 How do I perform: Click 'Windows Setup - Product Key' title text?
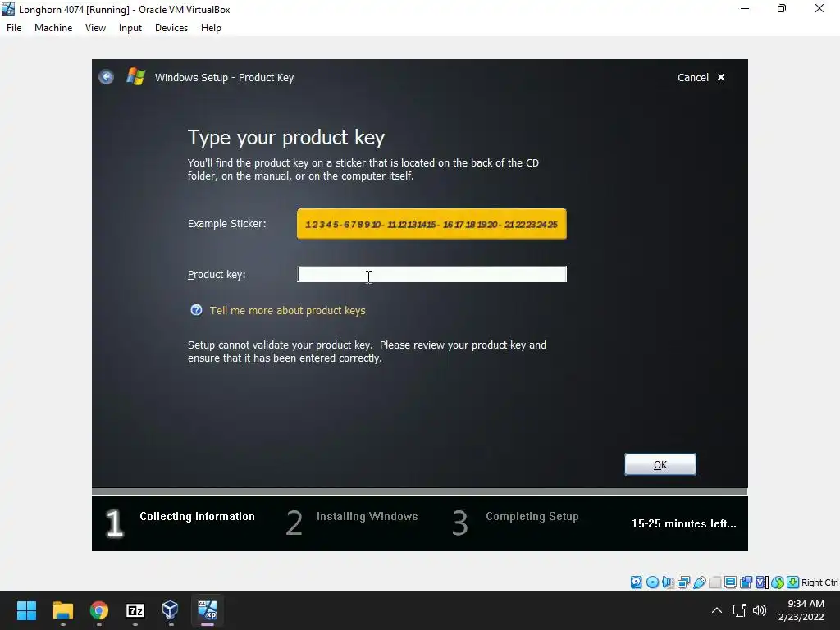224,77
